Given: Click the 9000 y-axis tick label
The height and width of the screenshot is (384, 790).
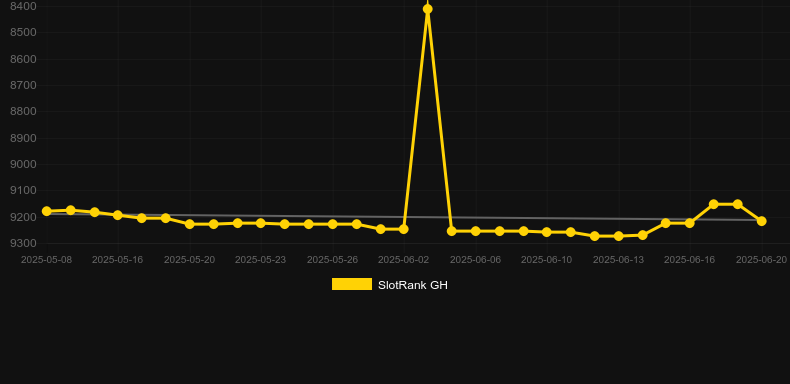Looking at the screenshot, I should (x=23, y=164).
